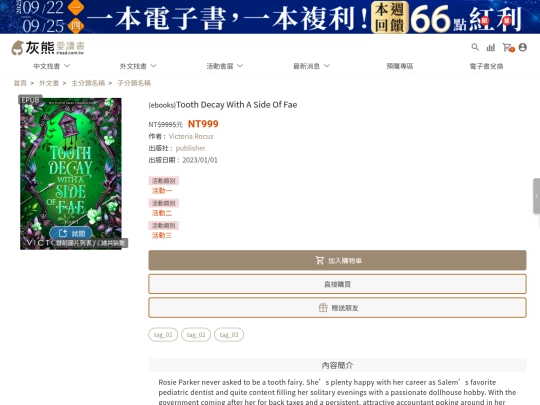This screenshot has width=540, height=405.
Task: Expand the 最新消息 menu
Action: click(311, 66)
